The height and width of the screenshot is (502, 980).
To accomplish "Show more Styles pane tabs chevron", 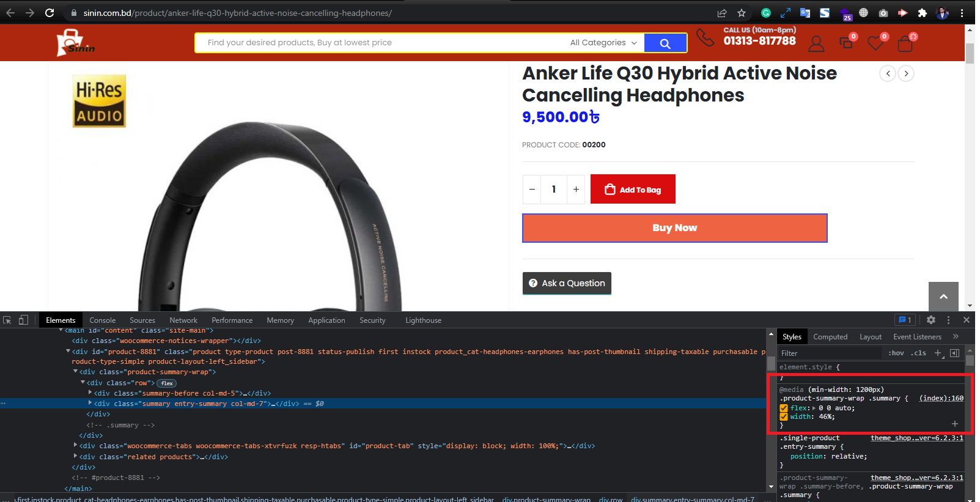I will coord(956,336).
